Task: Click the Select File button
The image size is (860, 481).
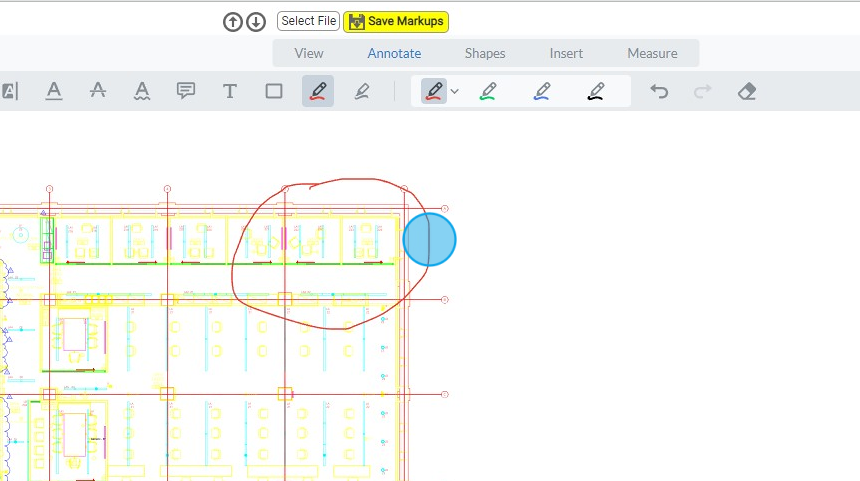Action: (308, 21)
